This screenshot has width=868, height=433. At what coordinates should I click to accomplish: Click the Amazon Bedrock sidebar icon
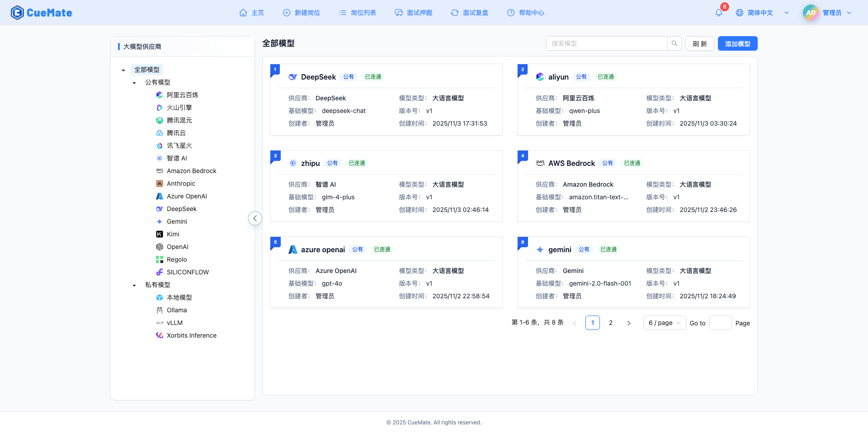click(159, 171)
